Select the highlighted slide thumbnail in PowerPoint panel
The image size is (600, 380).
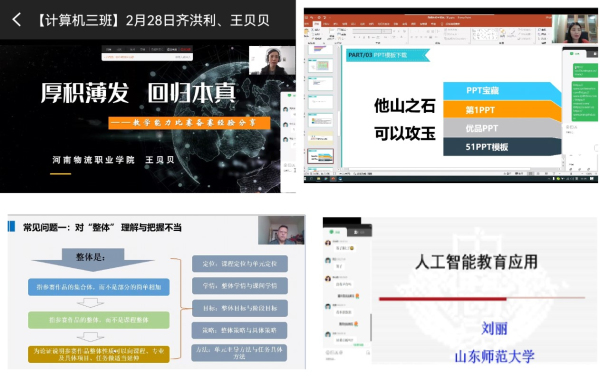coord(321,156)
